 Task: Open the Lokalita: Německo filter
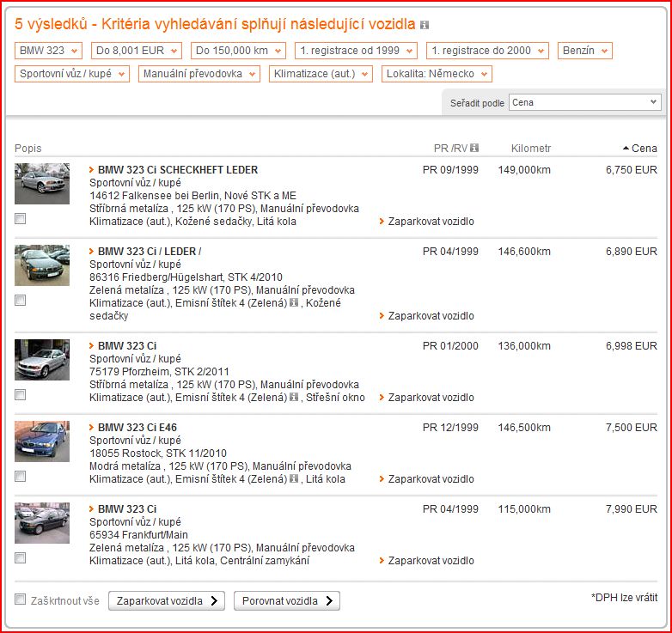[437, 74]
